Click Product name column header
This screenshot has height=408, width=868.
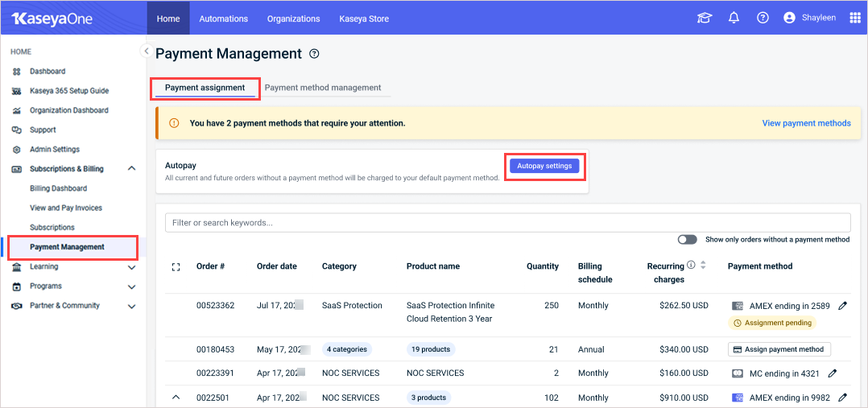(x=433, y=266)
